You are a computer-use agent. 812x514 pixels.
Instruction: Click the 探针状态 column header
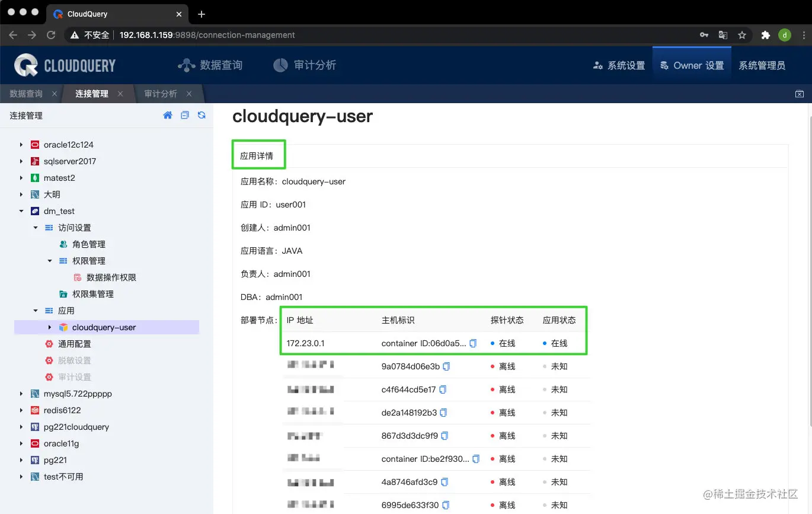coord(507,320)
